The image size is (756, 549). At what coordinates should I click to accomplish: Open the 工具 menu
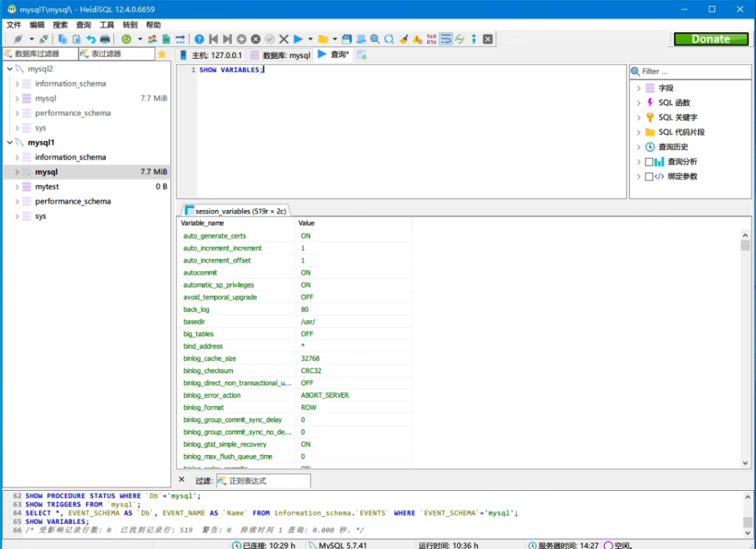(106, 25)
